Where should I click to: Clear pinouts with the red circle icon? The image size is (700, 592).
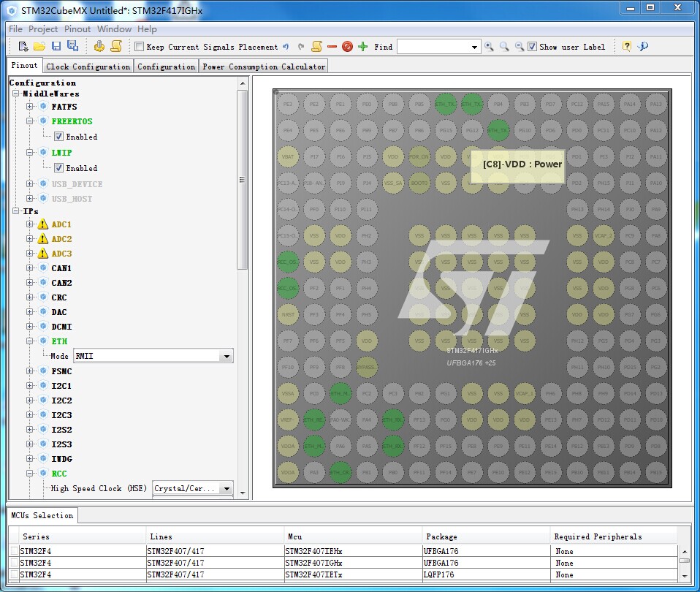[x=347, y=47]
